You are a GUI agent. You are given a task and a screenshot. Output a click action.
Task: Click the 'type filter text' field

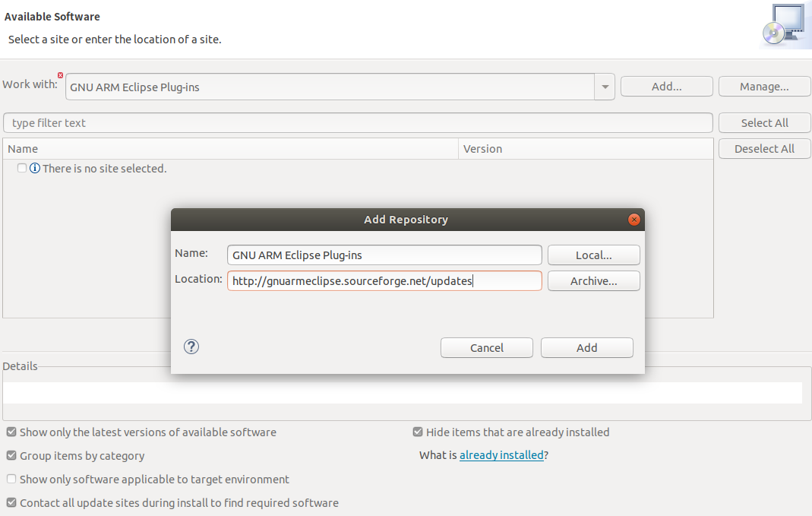(358, 123)
